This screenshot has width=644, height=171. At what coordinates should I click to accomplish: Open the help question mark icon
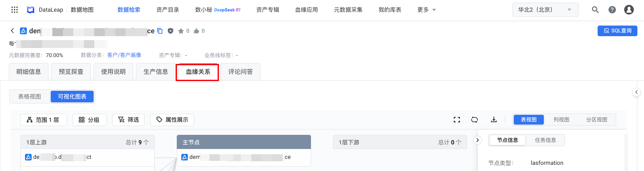click(x=612, y=10)
